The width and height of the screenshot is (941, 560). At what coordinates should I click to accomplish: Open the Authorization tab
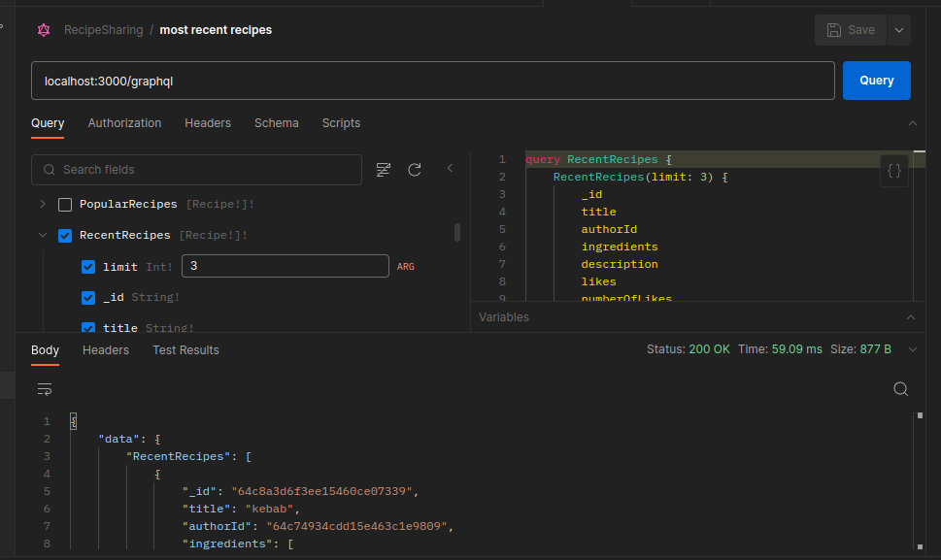click(125, 123)
